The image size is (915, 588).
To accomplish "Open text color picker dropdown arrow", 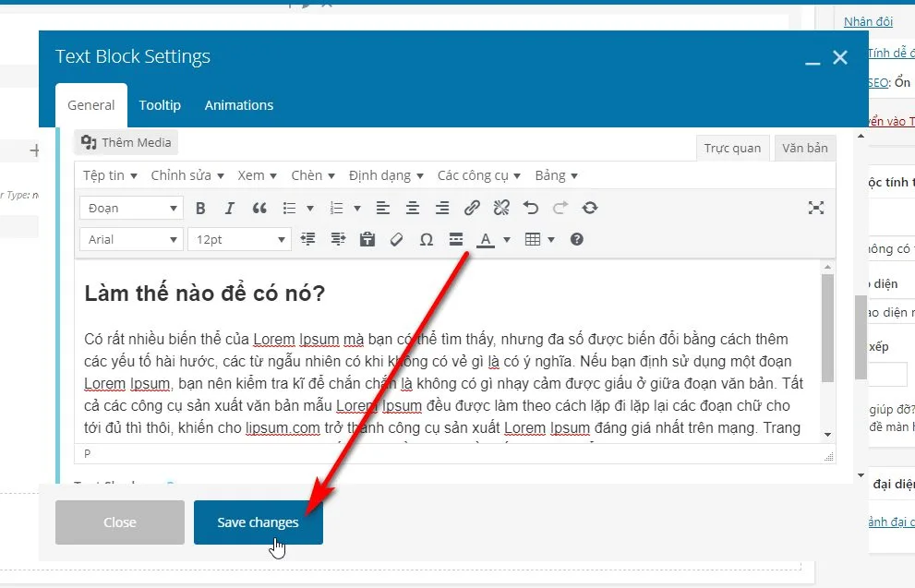I will 507,239.
